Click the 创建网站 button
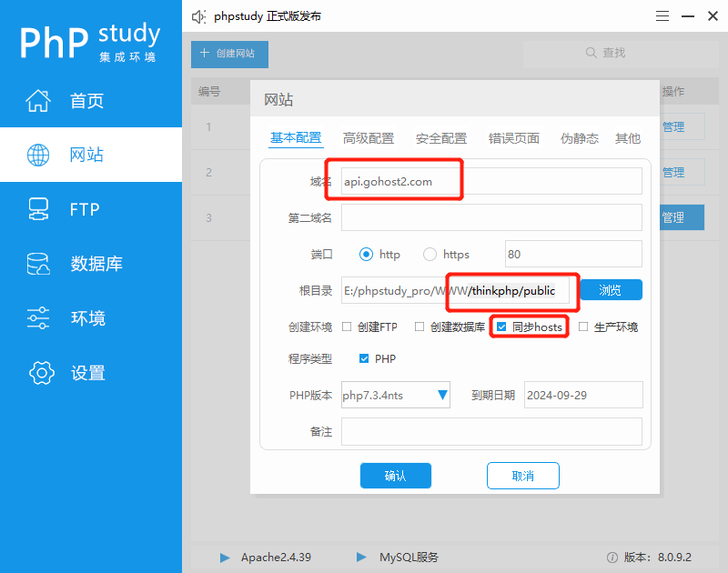Image resolution: width=728 pixels, height=573 pixels. [x=229, y=54]
